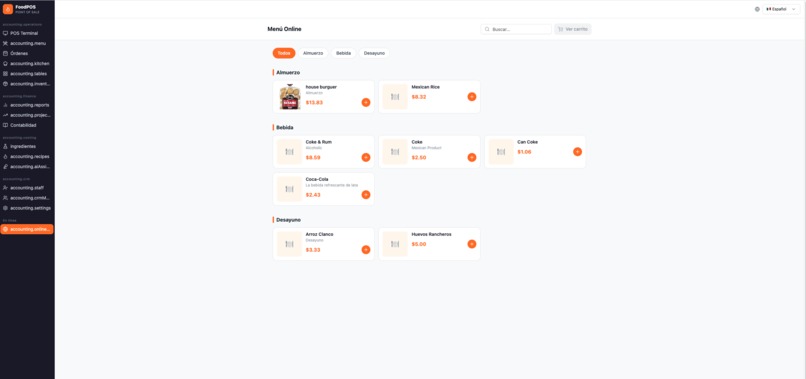Open accounting.reports sidebar item

pyautogui.click(x=27, y=105)
